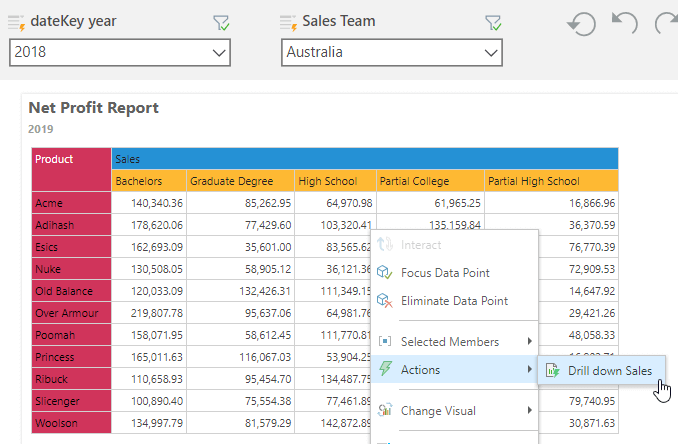Click the dateKey year slicer settings icon
Viewport: 678px width, 444px height.
(16, 23)
